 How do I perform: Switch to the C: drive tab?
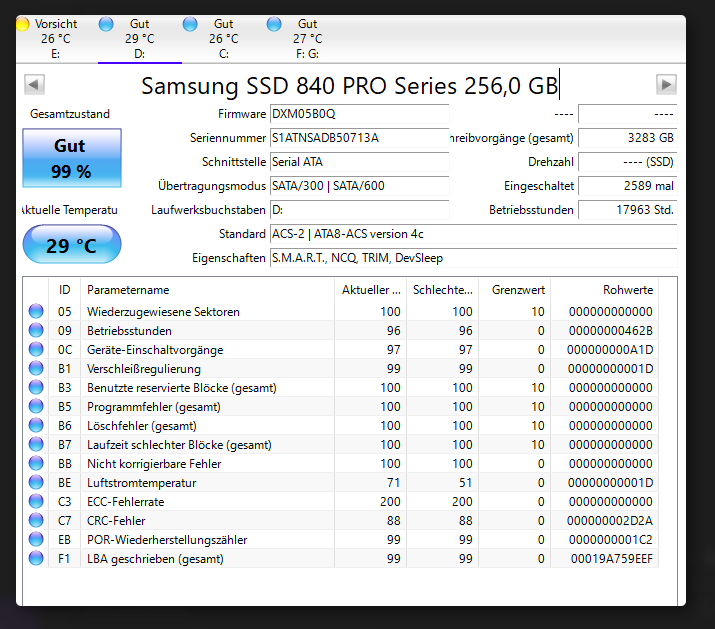tap(223, 39)
